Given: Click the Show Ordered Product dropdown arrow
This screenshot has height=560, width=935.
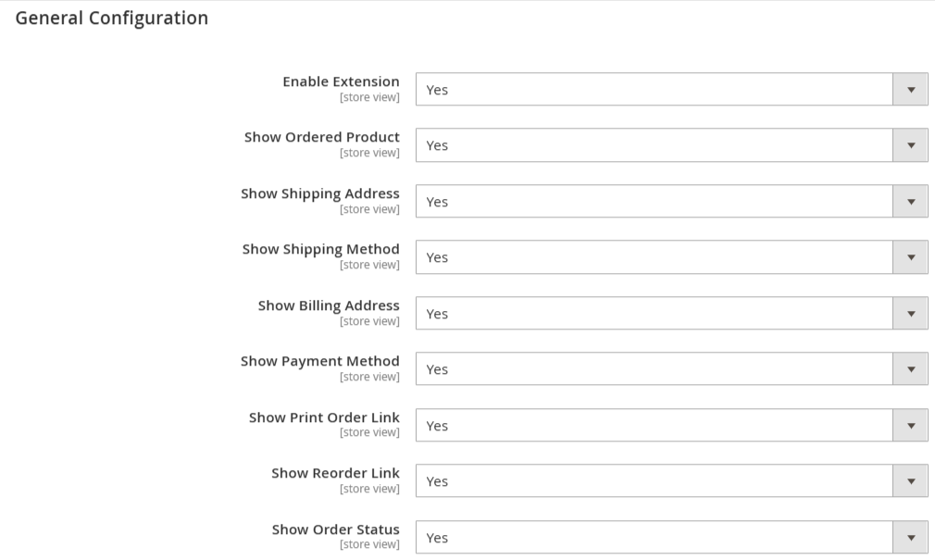Looking at the screenshot, I should [911, 145].
